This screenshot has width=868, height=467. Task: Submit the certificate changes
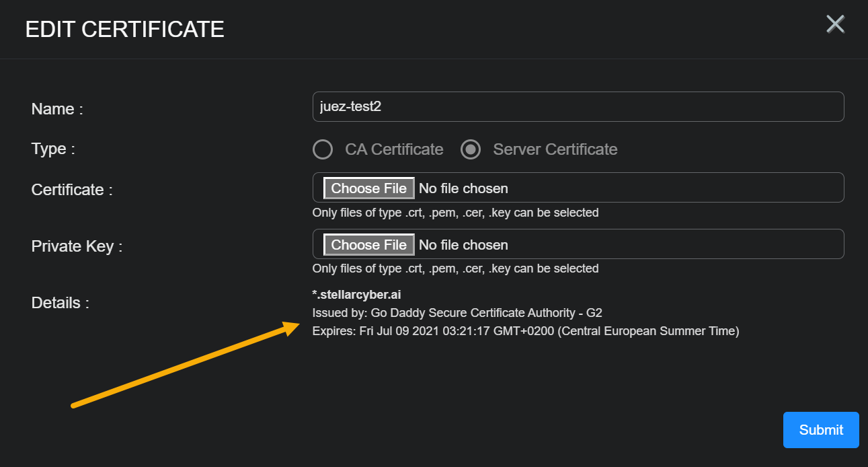(821, 430)
